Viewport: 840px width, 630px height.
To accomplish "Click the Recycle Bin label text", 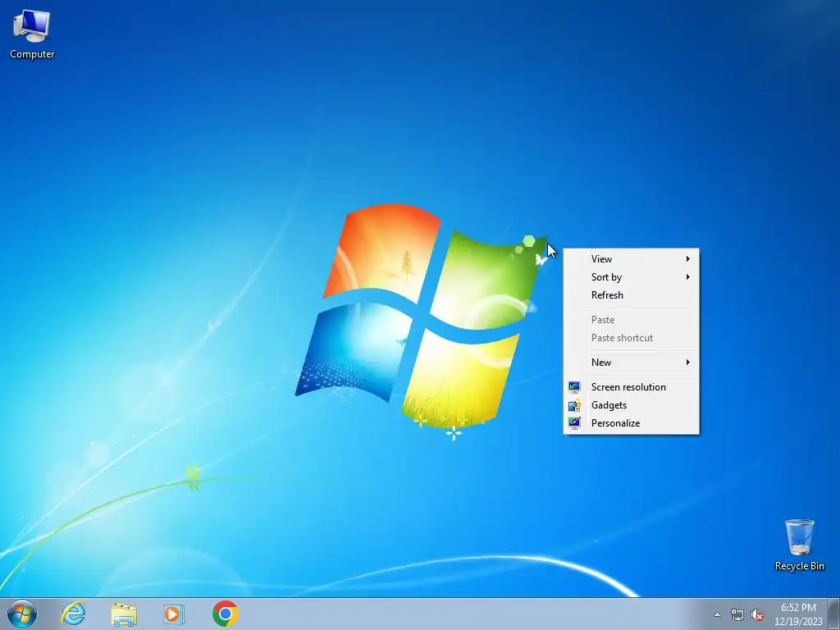I will point(799,566).
